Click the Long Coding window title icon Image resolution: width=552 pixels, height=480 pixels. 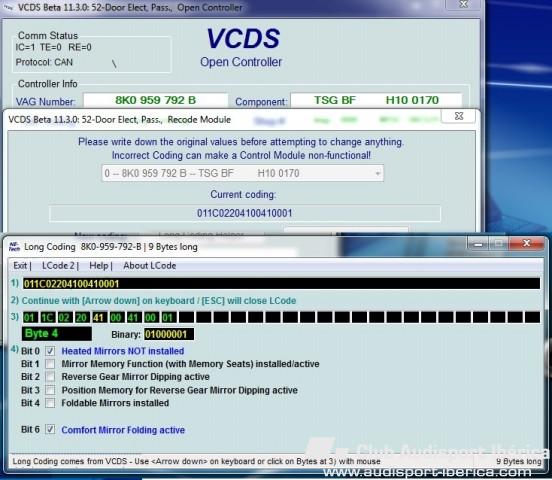tap(14, 247)
